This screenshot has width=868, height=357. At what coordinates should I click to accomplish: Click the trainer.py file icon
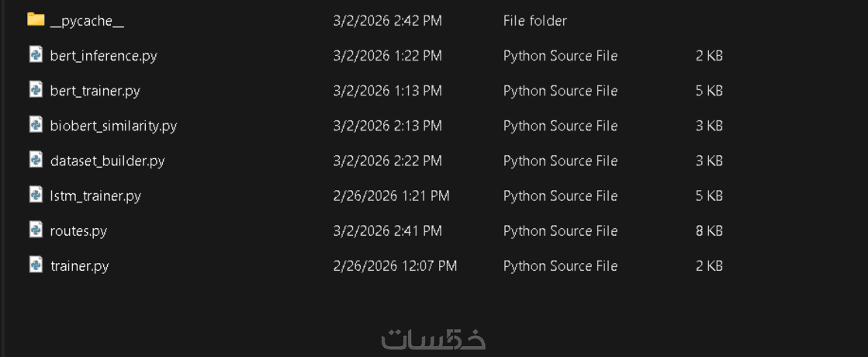tap(36, 265)
